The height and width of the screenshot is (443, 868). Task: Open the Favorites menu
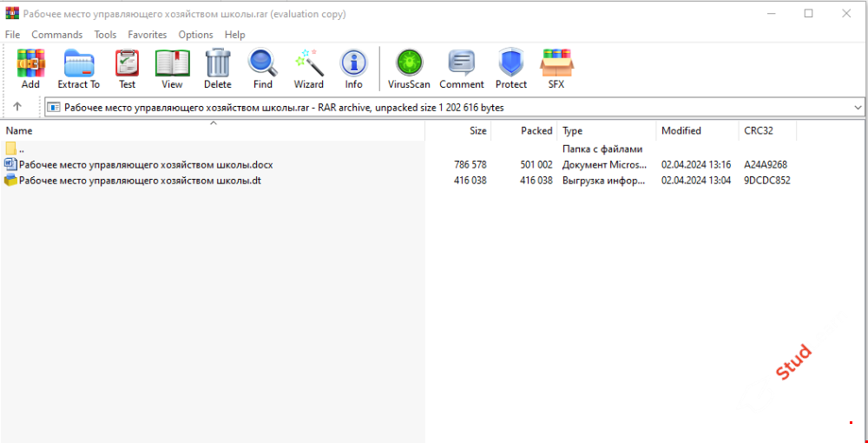(148, 35)
